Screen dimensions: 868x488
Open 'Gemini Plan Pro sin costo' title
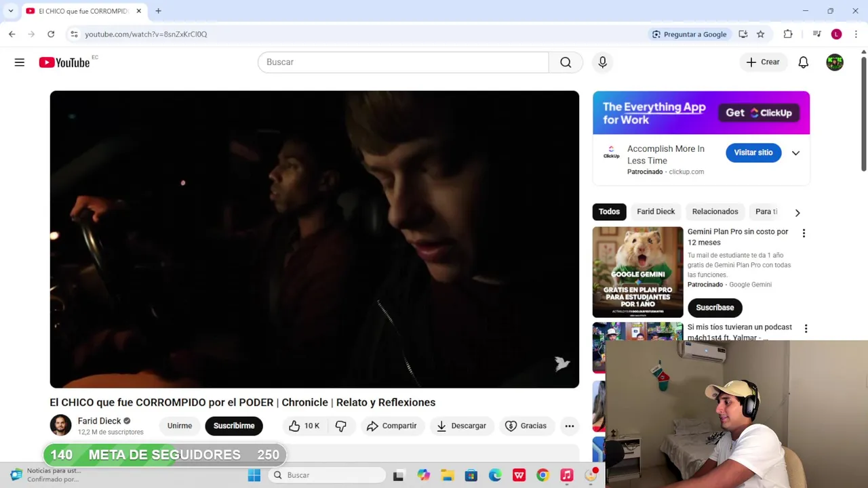738,237
